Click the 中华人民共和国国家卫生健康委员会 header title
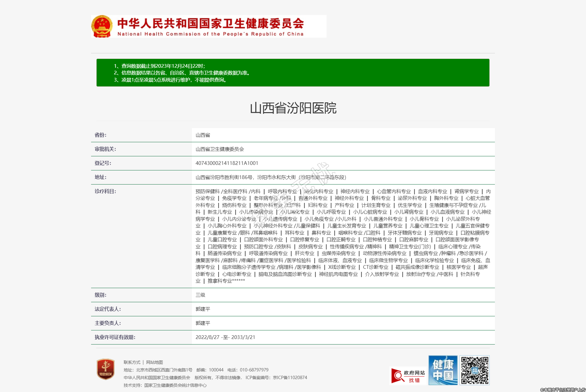This screenshot has width=586, height=392. point(210,24)
